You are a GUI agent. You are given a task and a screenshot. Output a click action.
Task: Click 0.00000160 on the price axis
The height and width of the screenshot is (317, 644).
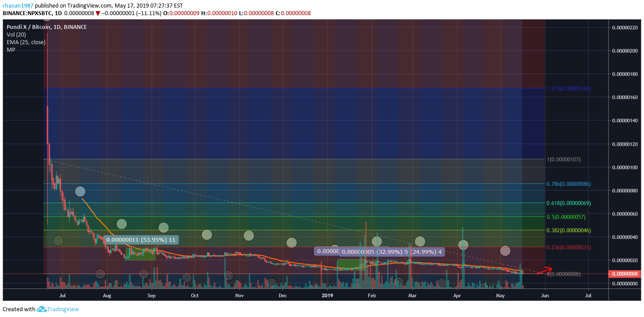tap(625, 97)
